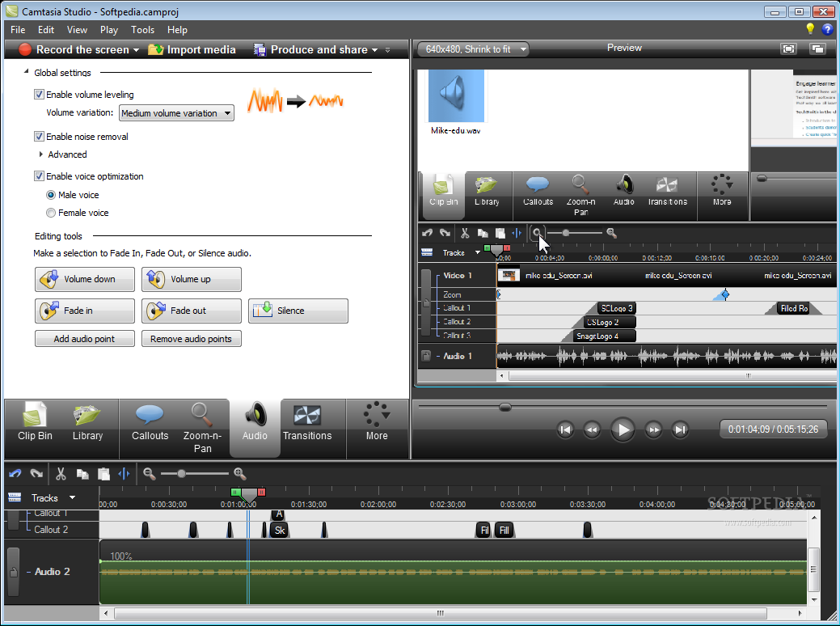Open the blue help question mark icon

828,29
